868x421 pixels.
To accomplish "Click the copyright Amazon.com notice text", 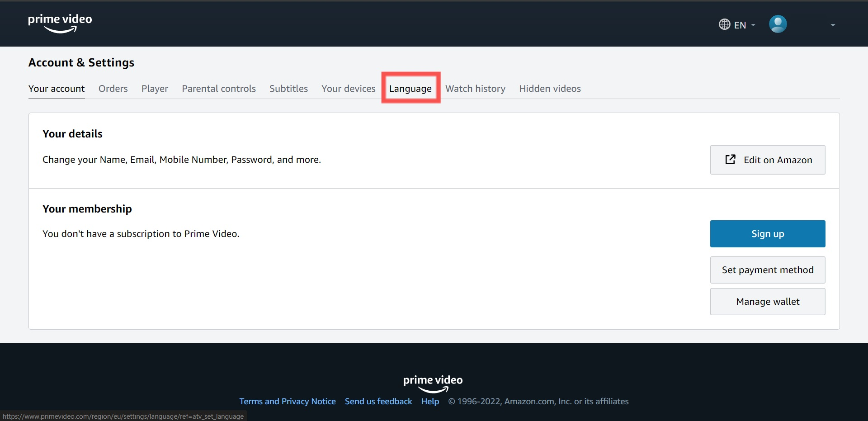I will (538, 402).
